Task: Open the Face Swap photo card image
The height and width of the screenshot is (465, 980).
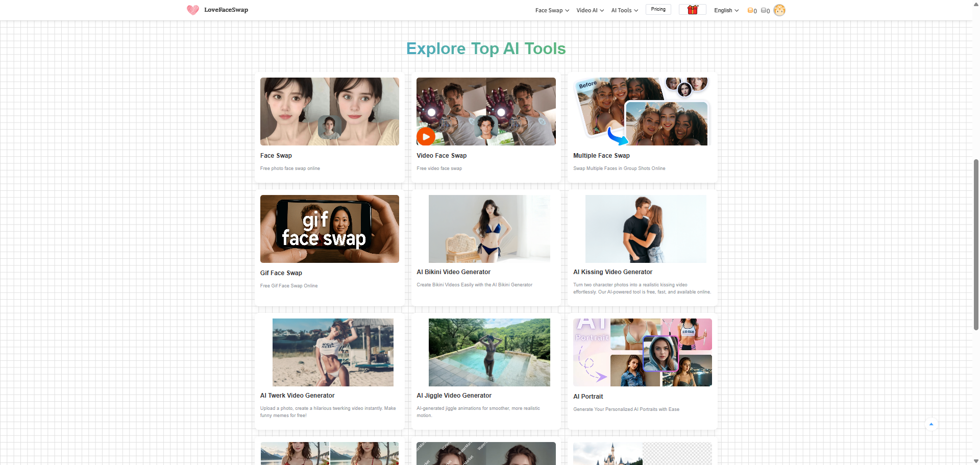Action: click(x=329, y=111)
